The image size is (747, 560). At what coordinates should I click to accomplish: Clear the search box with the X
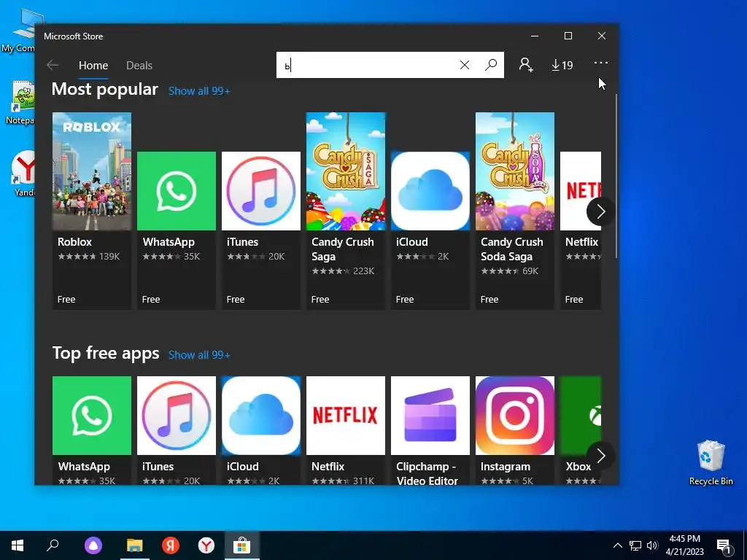pyautogui.click(x=465, y=65)
